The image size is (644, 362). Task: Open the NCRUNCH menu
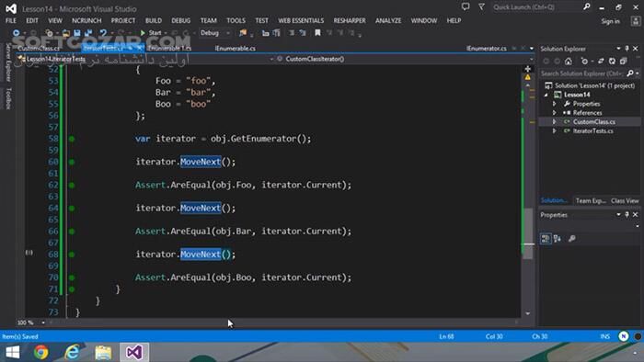click(86, 20)
